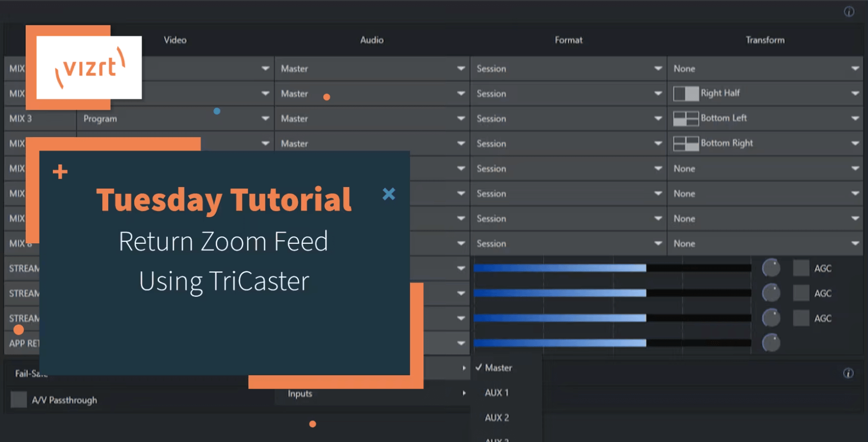Click the audio level bar in the first STREAM row

tap(612, 268)
